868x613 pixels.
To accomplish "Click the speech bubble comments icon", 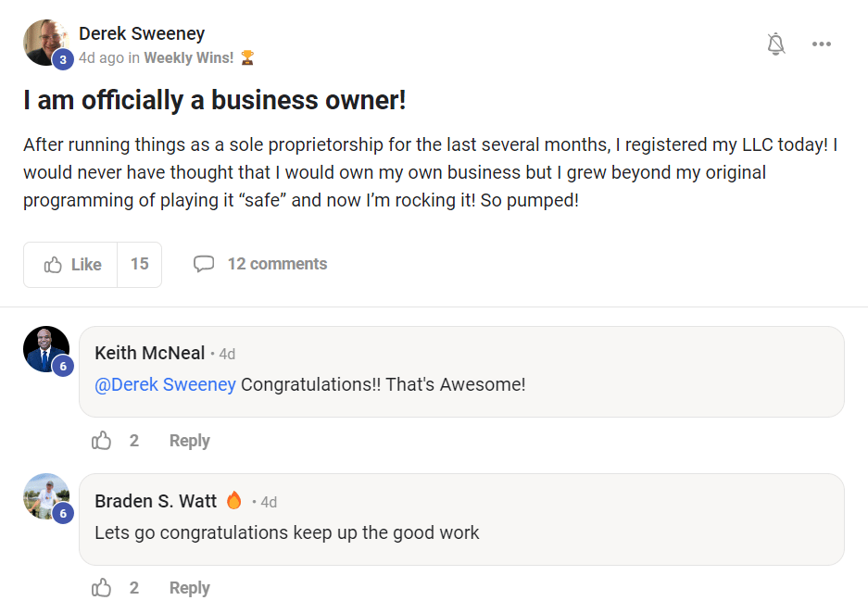I will point(203,265).
